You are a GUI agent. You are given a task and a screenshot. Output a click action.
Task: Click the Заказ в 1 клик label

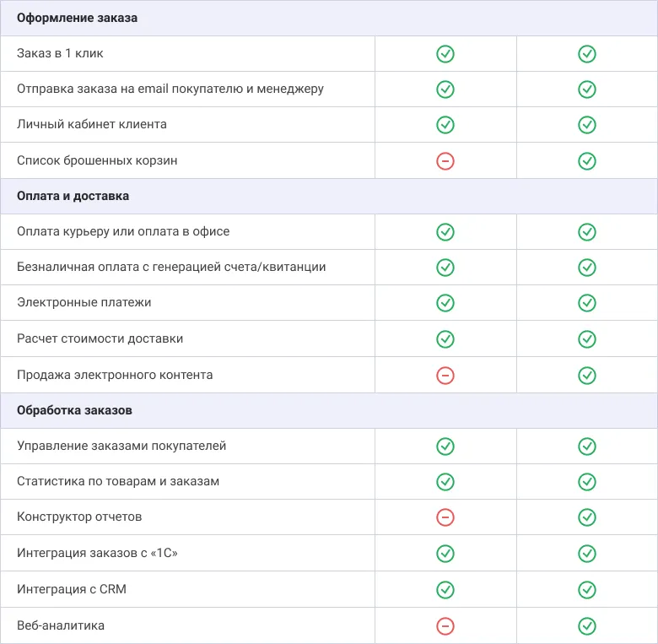click(60, 53)
